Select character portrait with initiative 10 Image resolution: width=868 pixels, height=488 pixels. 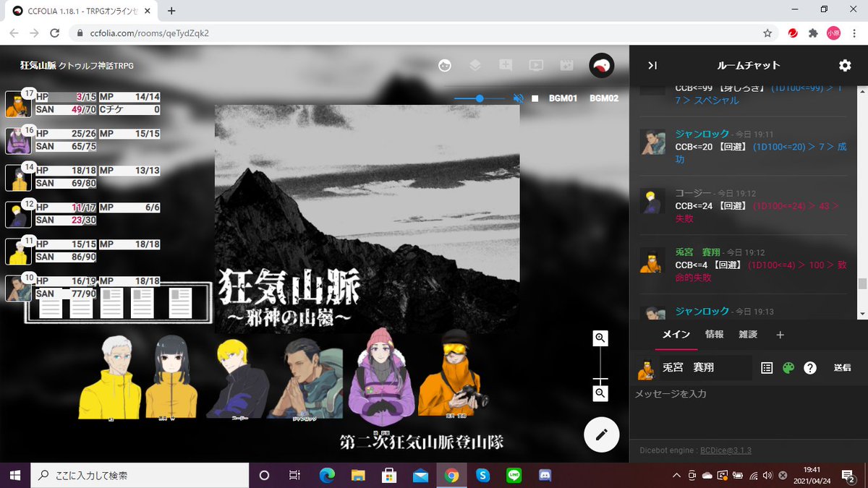17,288
